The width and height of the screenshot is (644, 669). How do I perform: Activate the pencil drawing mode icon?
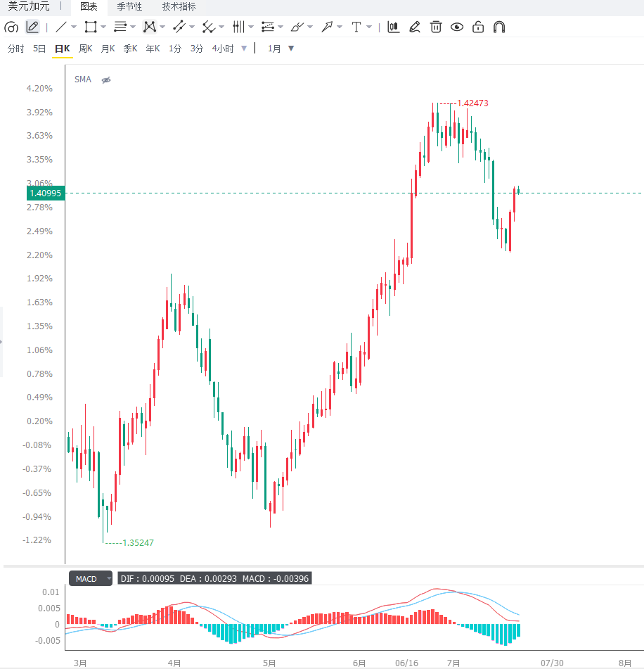click(32, 27)
